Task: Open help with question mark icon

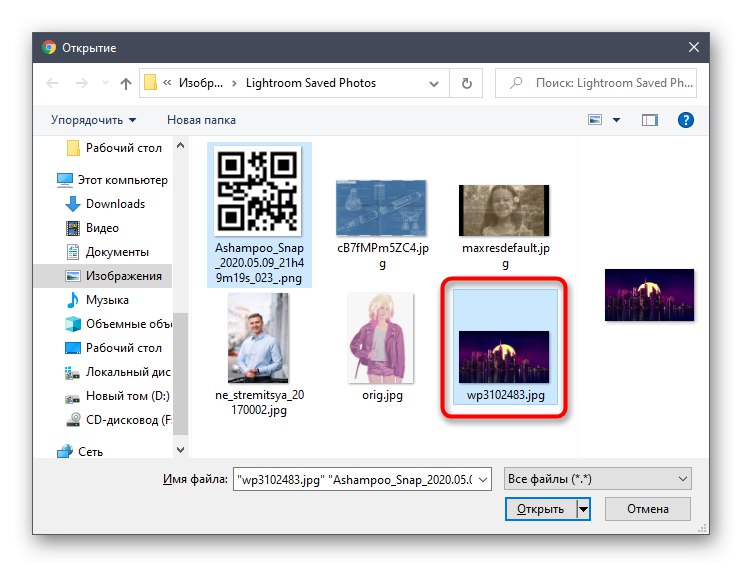Action: [x=685, y=120]
